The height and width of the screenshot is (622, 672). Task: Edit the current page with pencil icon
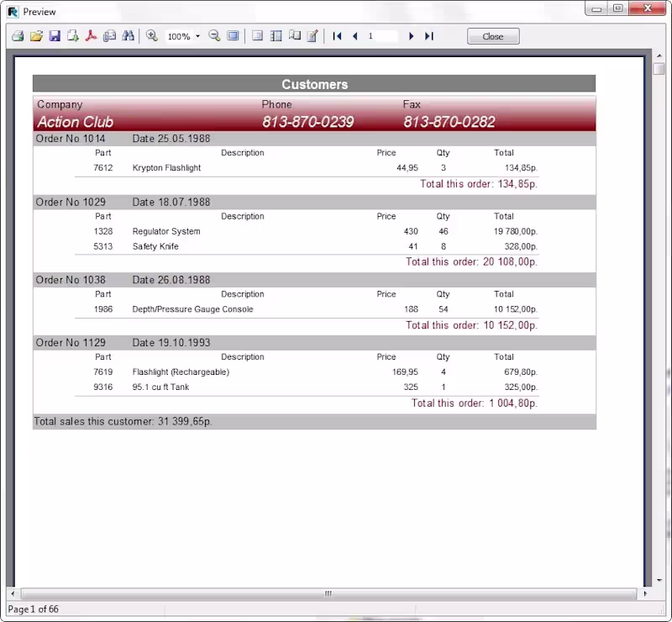click(x=312, y=36)
